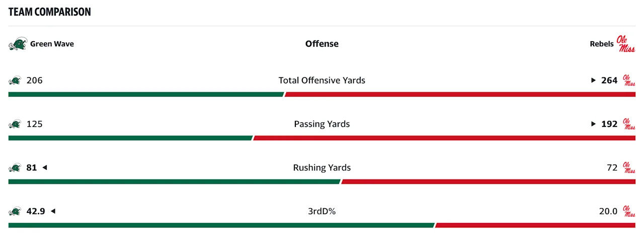
Task: Click Green Wave icon beside 81 rushing yards
Action: click(x=15, y=168)
